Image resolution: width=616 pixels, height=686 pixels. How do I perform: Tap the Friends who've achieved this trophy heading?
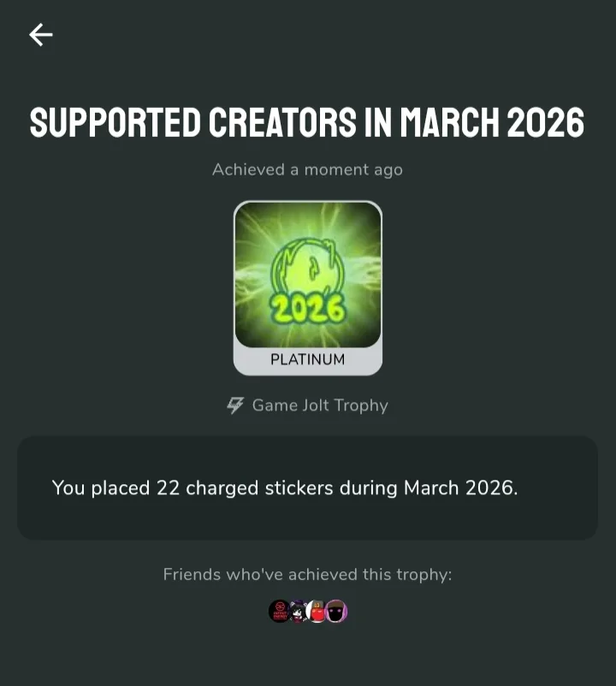[307, 575]
